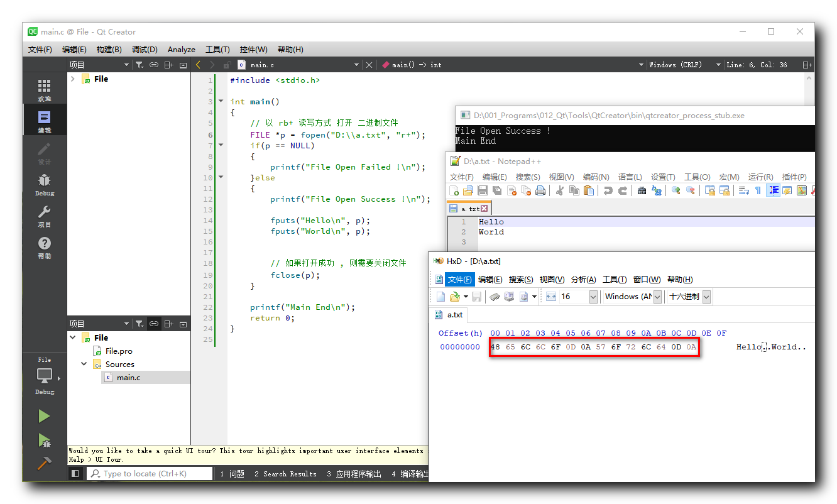This screenshot has width=837, height=504.
Task: Click Notepad++ Print icon
Action: (x=540, y=190)
